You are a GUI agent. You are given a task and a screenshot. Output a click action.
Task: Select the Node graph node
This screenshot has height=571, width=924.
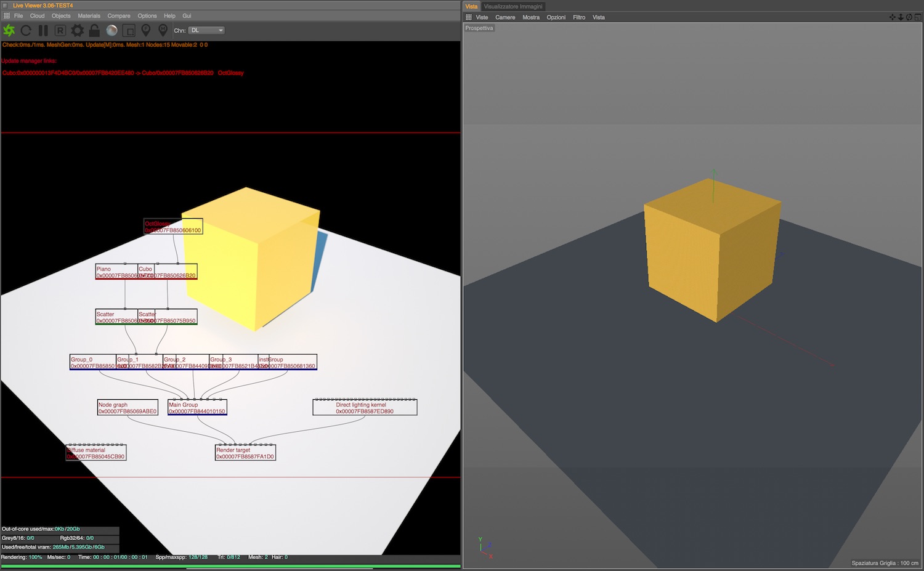click(128, 408)
